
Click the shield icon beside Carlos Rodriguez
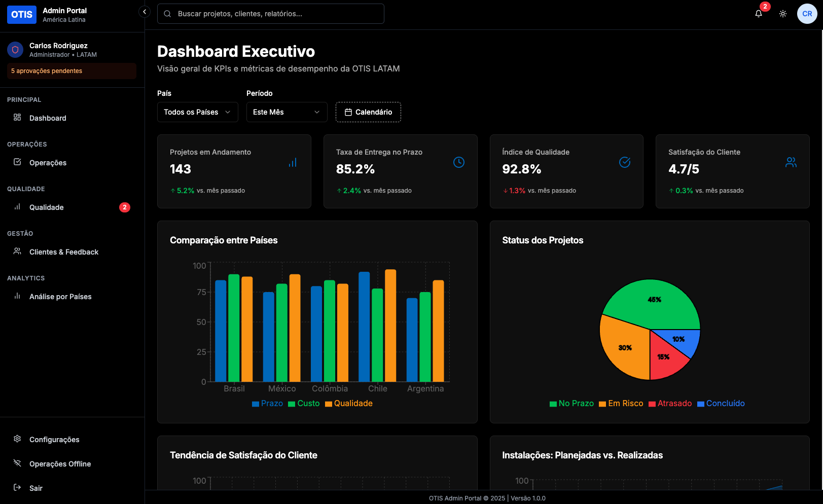(15, 50)
